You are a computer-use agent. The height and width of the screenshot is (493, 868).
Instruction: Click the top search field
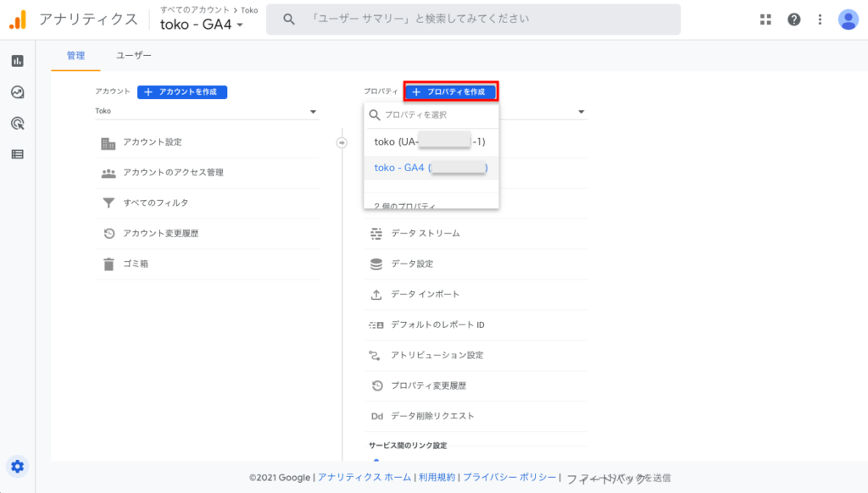[473, 19]
